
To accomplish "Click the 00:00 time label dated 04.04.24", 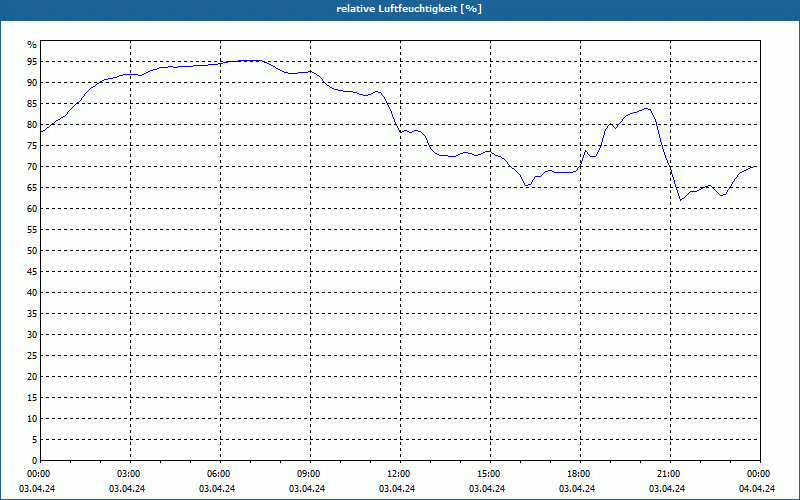I will (760, 474).
